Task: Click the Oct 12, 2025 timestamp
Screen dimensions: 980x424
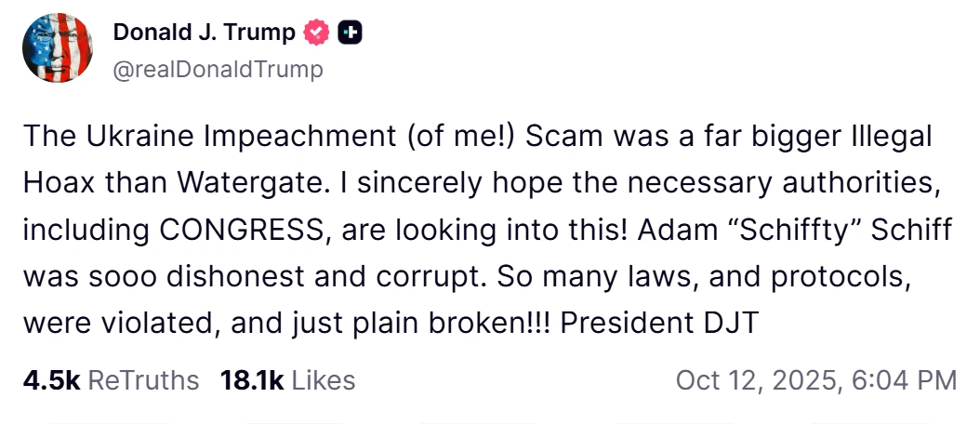Action: (815, 380)
